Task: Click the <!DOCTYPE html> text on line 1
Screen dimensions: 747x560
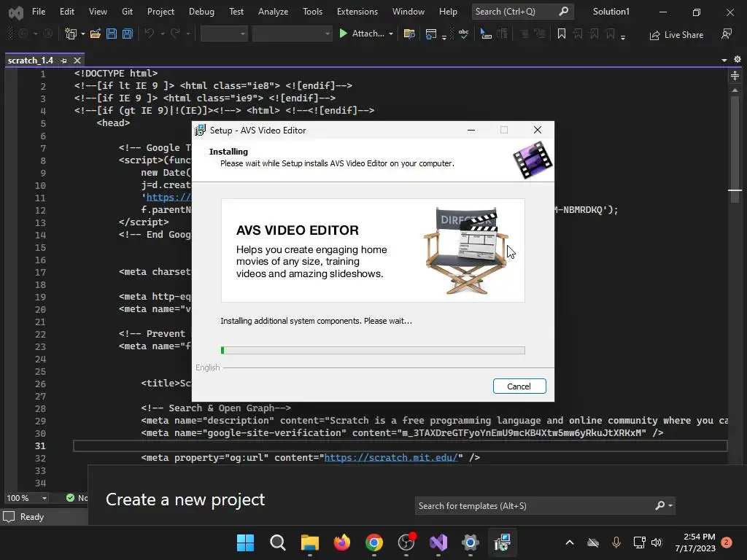Action: [x=116, y=74]
